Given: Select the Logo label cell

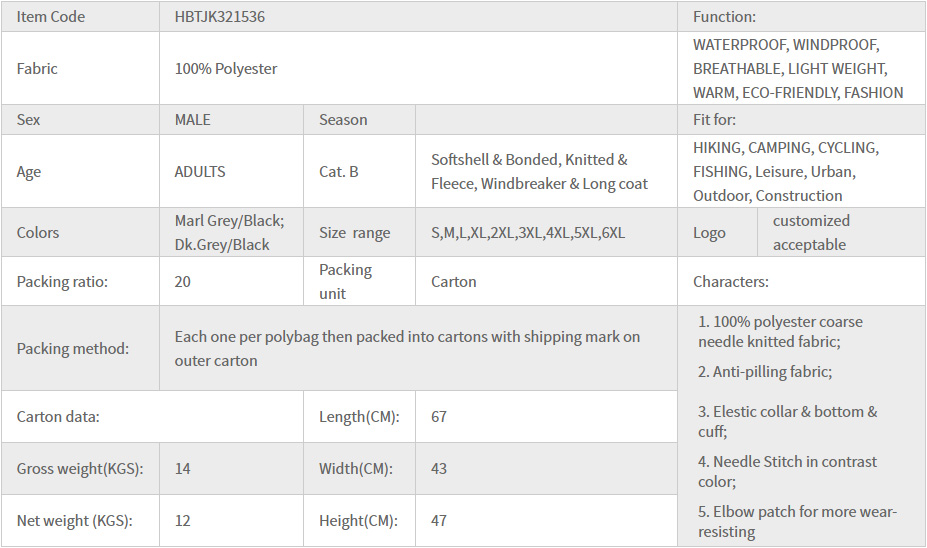Looking at the screenshot, I should [x=709, y=233].
